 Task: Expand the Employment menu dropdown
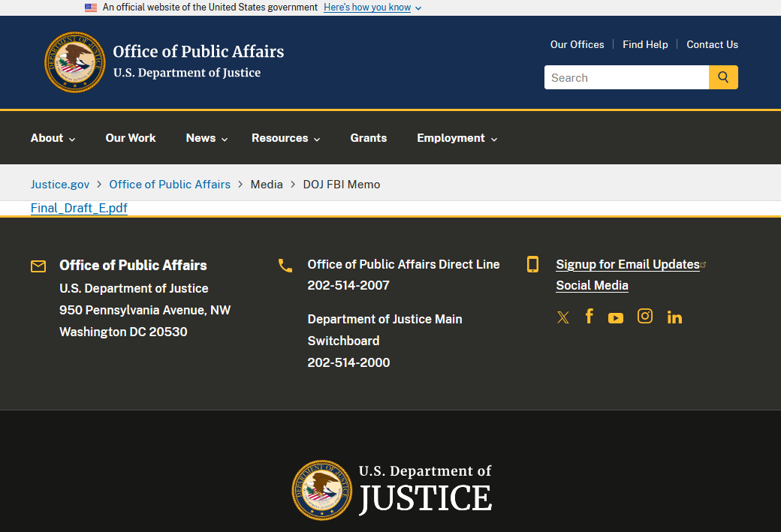coord(457,138)
